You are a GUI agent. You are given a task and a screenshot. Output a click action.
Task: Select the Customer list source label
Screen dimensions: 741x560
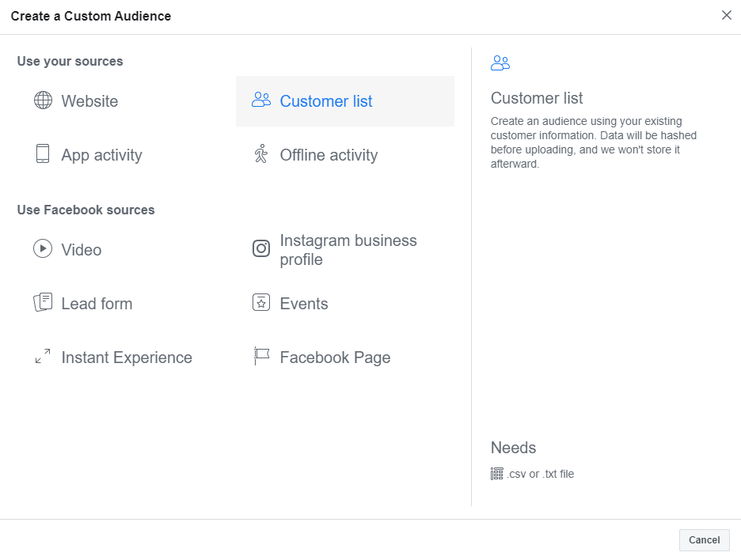point(326,101)
